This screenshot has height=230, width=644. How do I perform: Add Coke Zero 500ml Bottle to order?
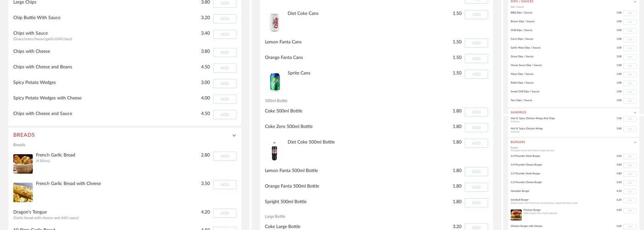(x=476, y=128)
